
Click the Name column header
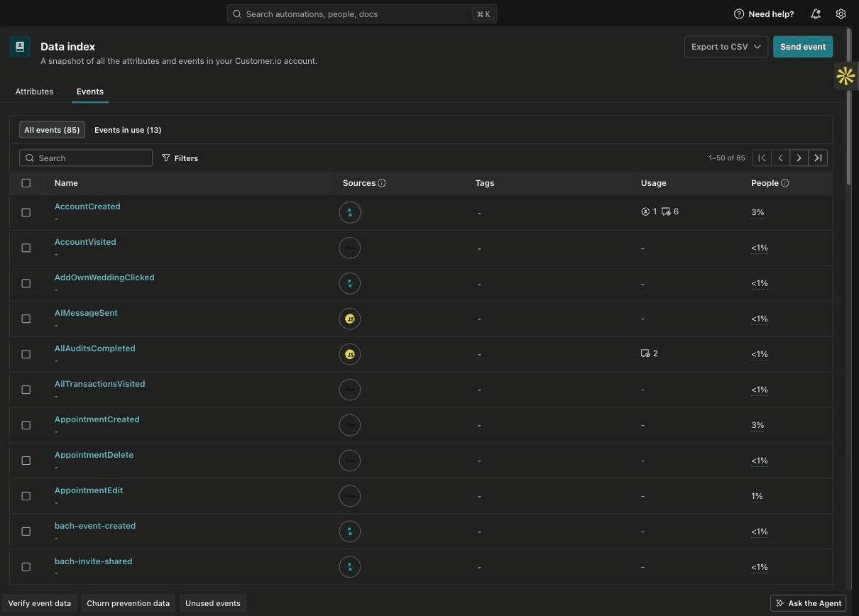[x=66, y=183]
